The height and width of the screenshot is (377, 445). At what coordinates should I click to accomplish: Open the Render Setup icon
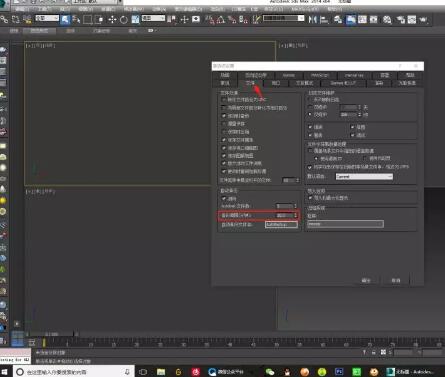400,20
